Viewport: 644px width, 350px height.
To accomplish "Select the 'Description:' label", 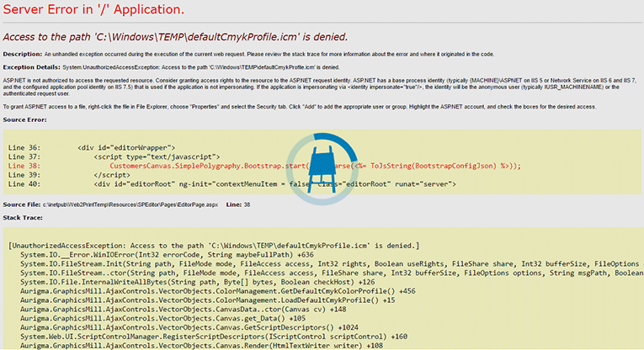I will pos(23,54).
